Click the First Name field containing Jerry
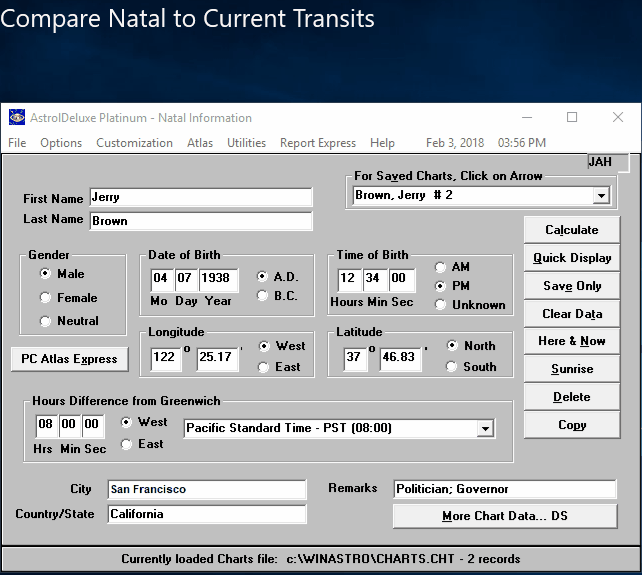The width and height of the screenshot is (642, 575). [x=201, y=197]
